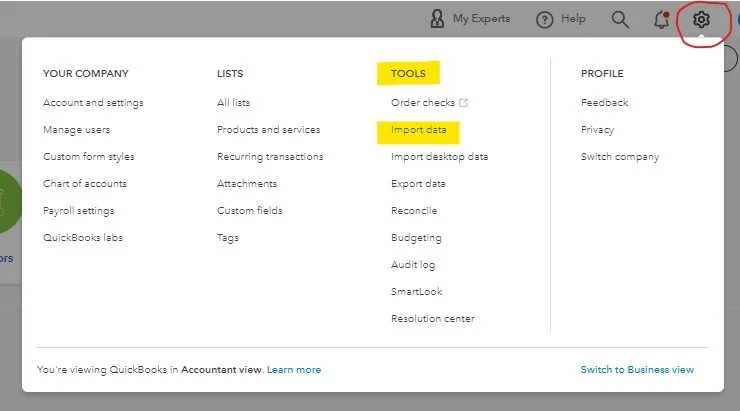This screenshot has width=740, height=411.
Task: Click the PROFILE heading
Action: coord(602,74)
